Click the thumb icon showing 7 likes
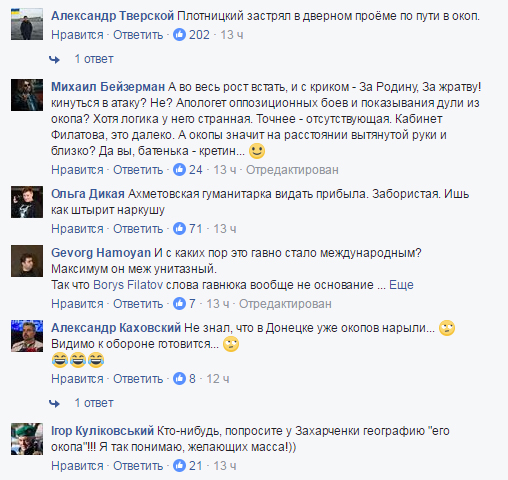508x480 pixels. pyautogui.click(x=179, y=304)
